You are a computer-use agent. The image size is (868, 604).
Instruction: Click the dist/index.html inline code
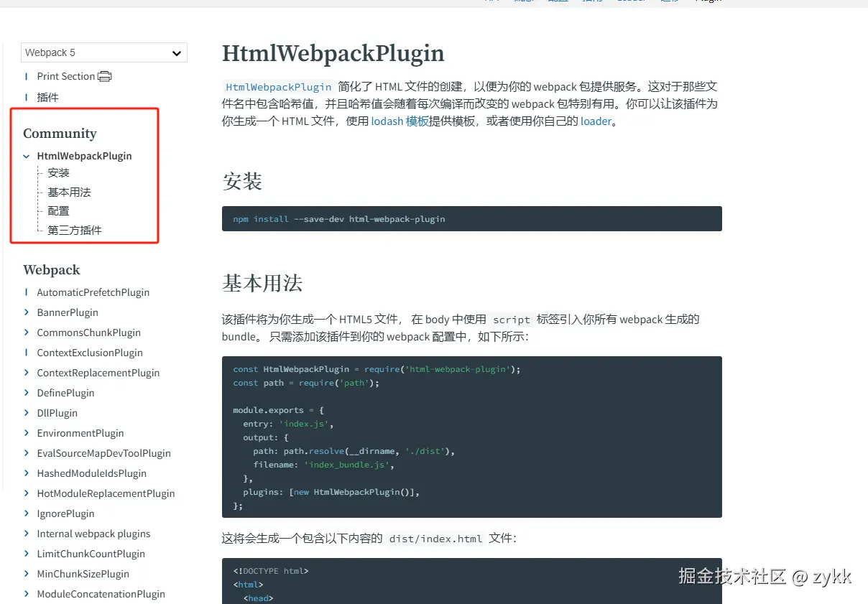435,538
